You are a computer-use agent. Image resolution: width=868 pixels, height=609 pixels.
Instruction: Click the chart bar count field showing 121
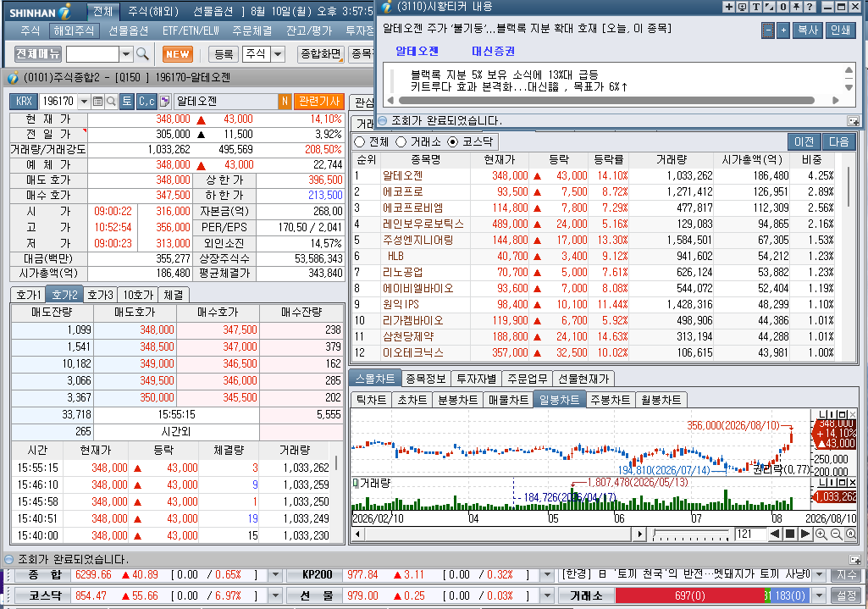749,534
